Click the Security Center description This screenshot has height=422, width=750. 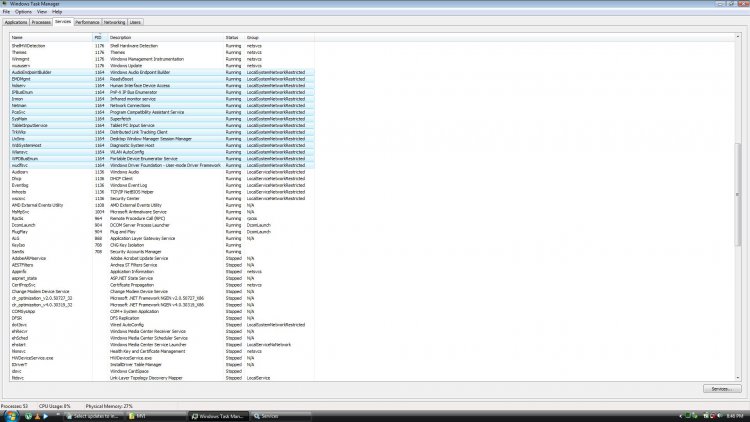click(x=125, y=199)
